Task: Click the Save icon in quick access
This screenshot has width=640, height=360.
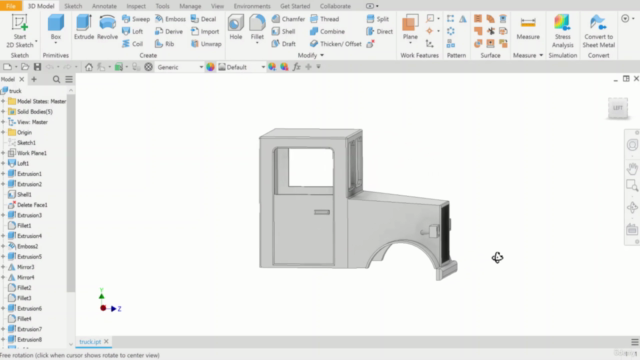Action: [x=37, y=67]
